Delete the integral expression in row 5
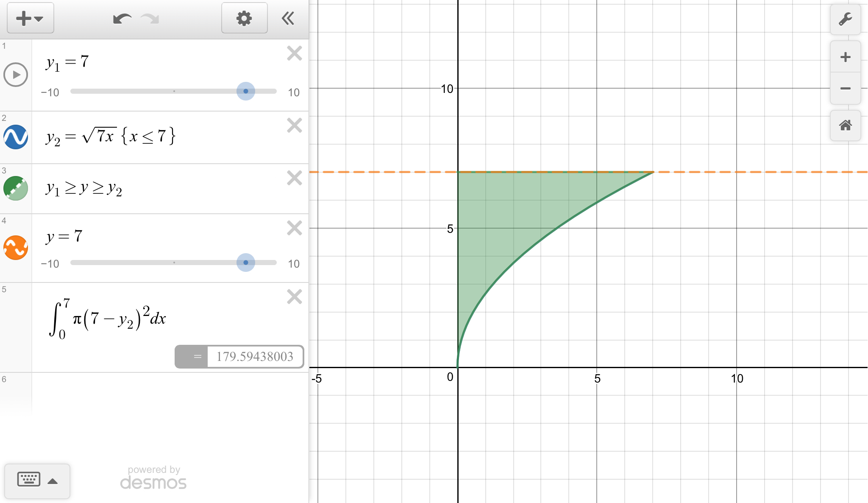The height and width of the screenshot is (503, 868). pos(294,297)
